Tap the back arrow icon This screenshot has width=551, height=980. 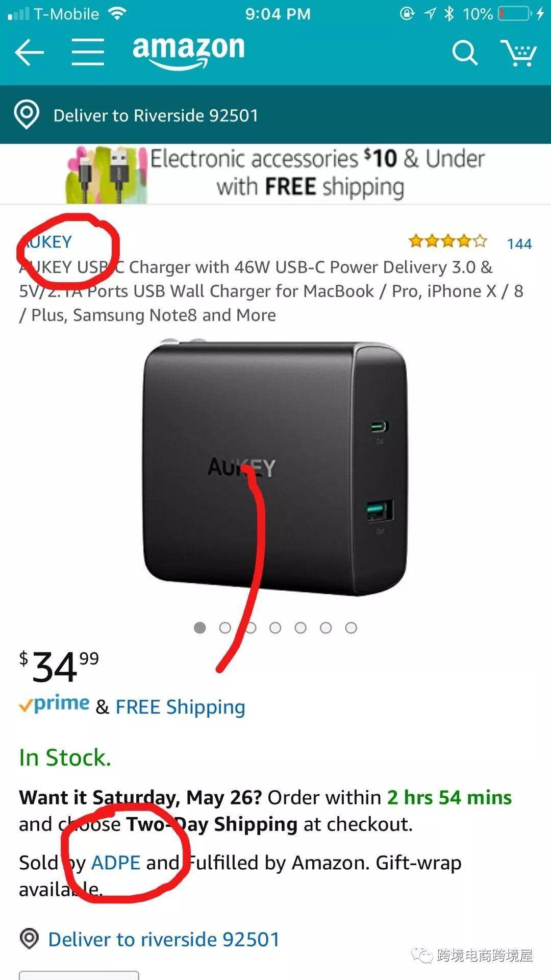(30, 52)
